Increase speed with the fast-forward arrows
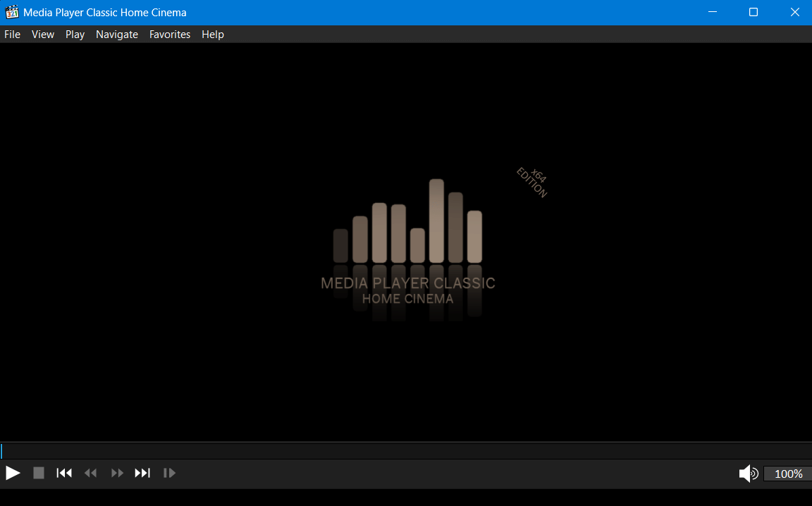Viewport: 812px width, 506px height. tap(117, 473)
